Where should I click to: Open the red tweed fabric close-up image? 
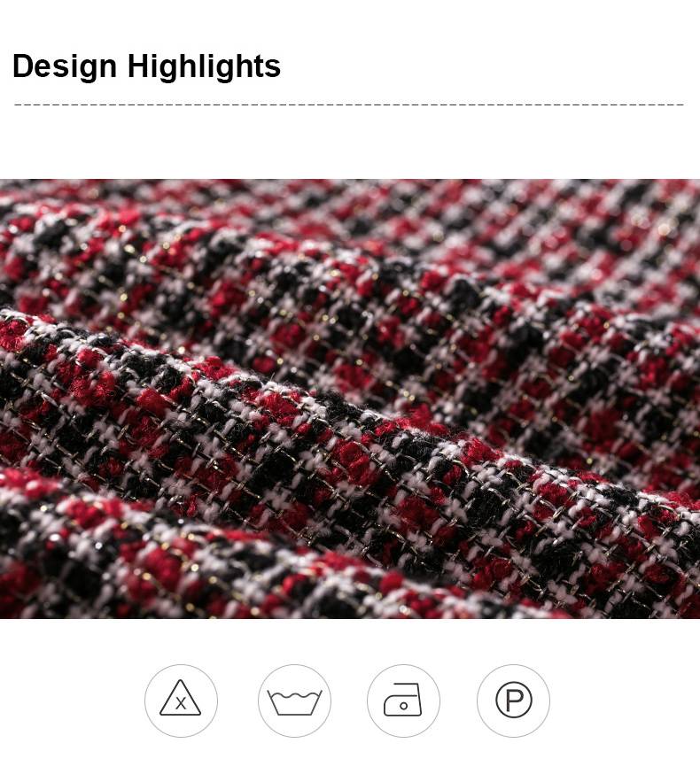coord(350,399)
